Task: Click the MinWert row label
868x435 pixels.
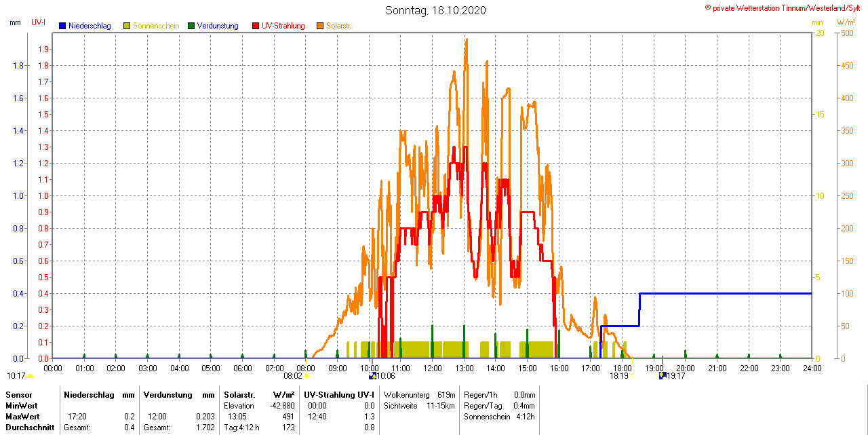Action: point(22,406)
